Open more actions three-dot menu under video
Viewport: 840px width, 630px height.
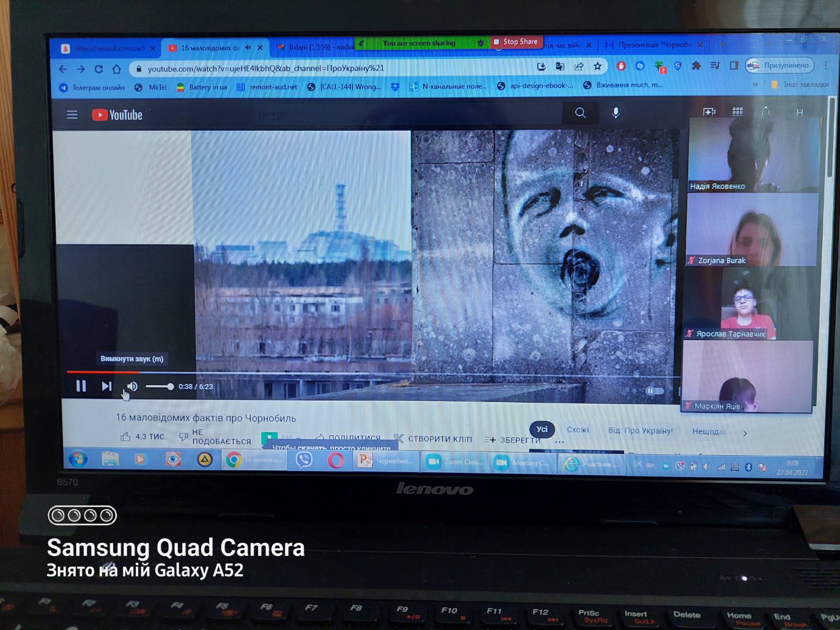click(x=560, y=442)
